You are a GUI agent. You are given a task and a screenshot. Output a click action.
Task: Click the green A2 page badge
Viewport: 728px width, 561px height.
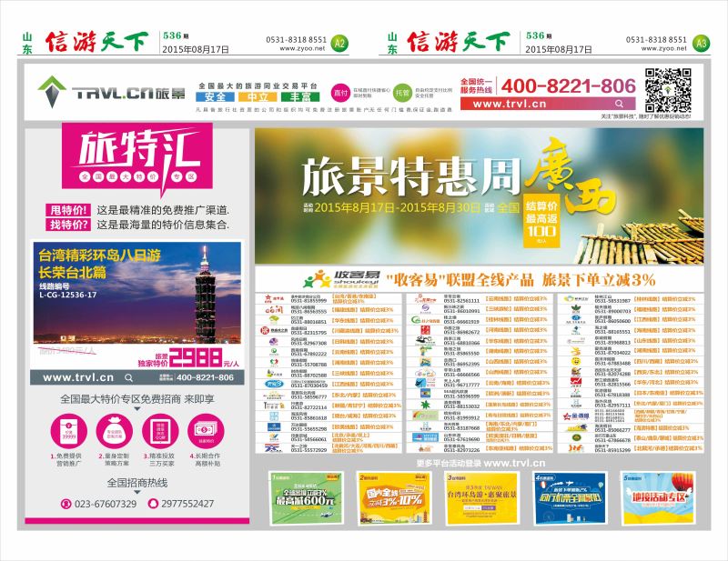coord(339,44)
